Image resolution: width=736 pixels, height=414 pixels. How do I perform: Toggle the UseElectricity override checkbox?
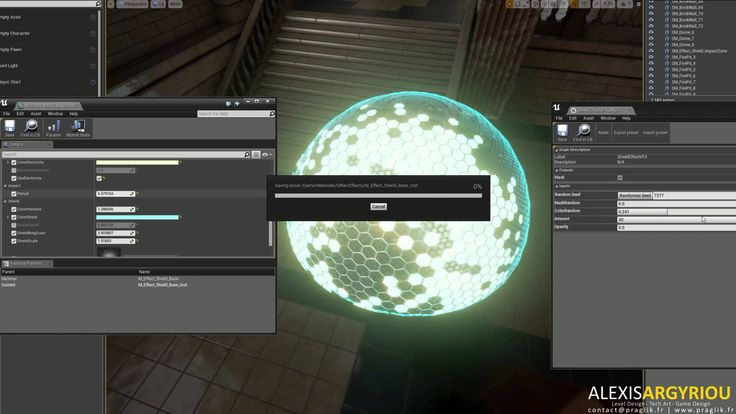(14, 178)
